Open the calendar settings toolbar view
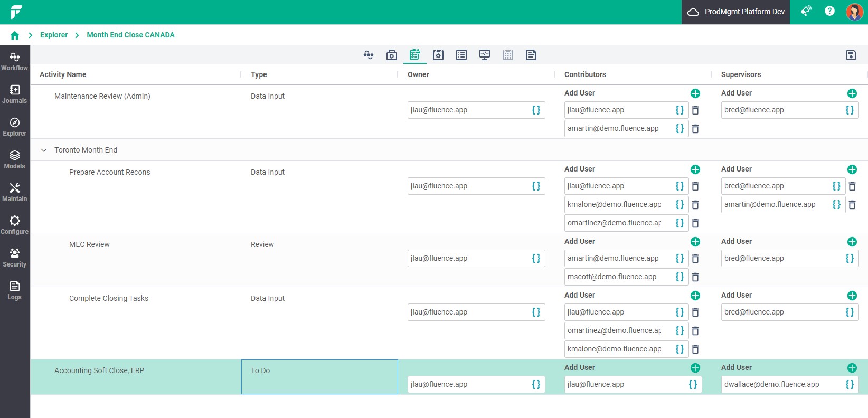The width and height of the screenshot is (868, 418). click(438, 55)
